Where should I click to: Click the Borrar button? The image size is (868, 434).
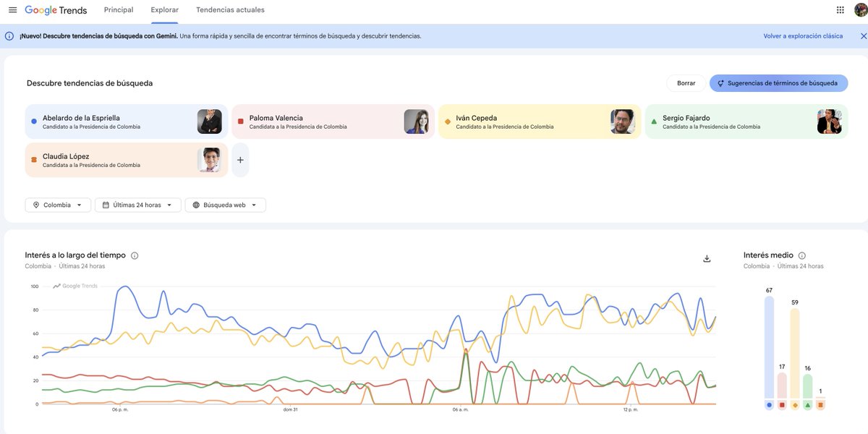point(686,83)
